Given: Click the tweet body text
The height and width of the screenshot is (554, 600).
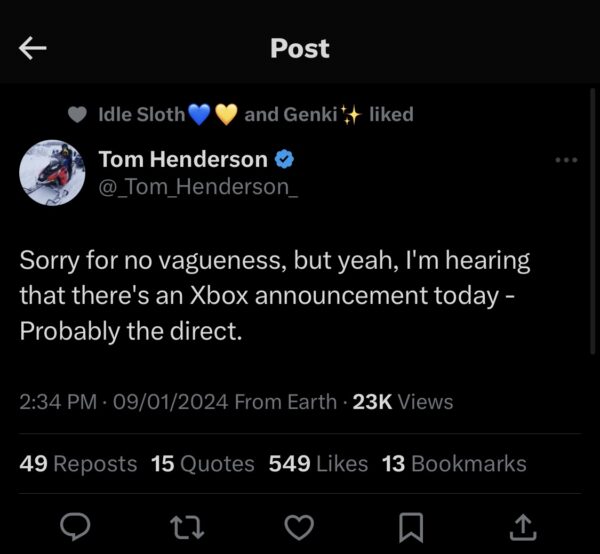Looking at the screenshot, I should pos(274,295).
